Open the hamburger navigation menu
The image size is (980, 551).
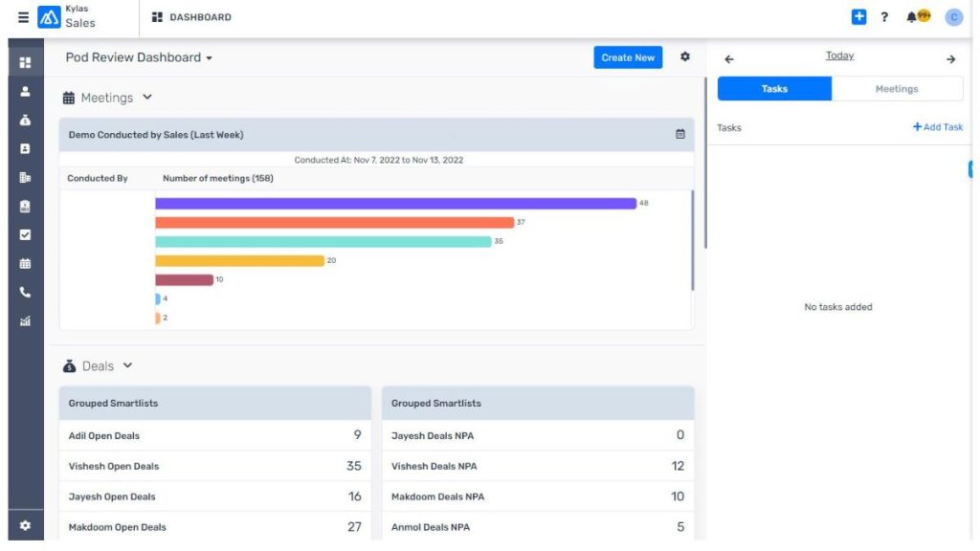(23, 17)
